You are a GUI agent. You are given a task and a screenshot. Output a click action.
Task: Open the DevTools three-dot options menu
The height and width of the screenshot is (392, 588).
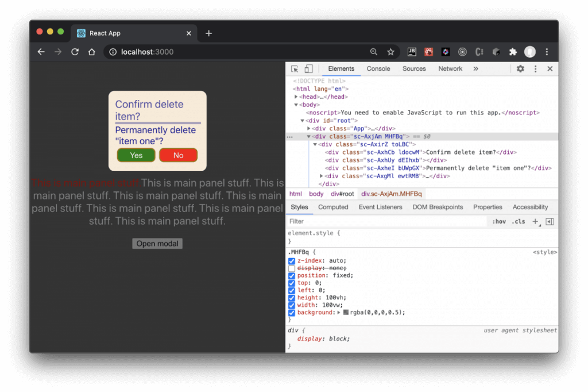(x=535, y=68)
